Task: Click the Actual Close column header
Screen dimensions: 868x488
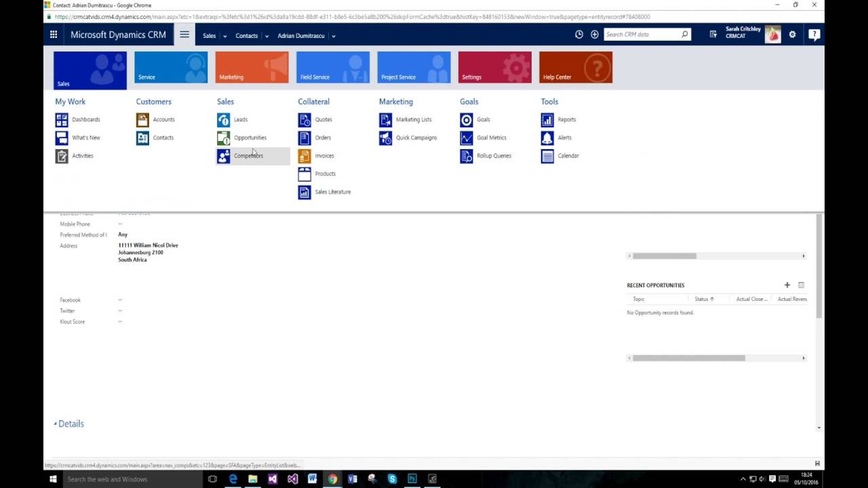Action: (x=751, y=299)
